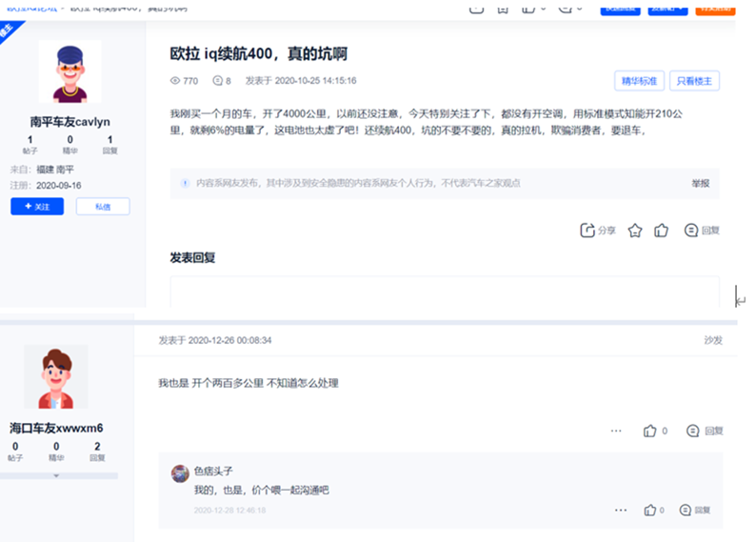Screen dimensions: 756x542
Task: Report the post via 举报 link
Action: 701,183
